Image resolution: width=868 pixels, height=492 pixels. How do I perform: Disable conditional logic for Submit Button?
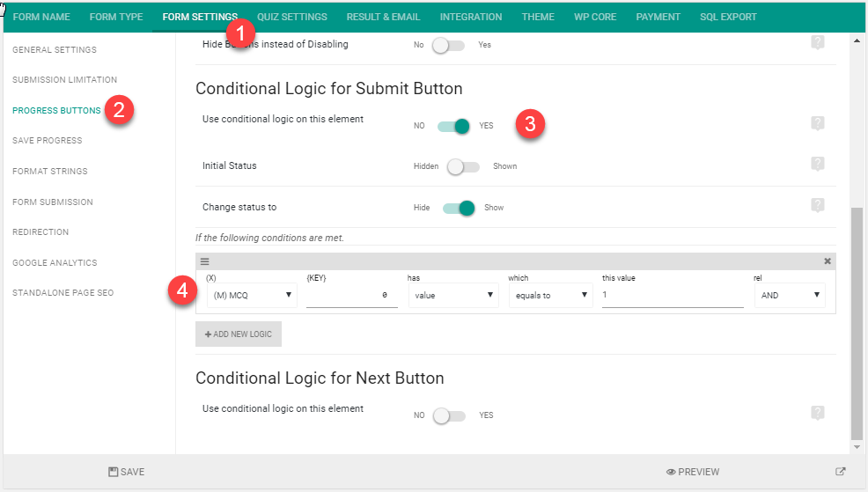[454, 126]
